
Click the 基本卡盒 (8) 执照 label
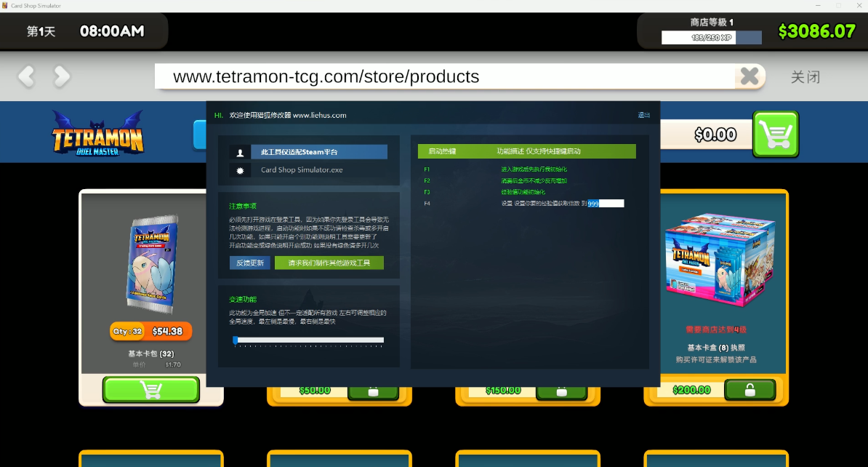click(x=716, y=348)
